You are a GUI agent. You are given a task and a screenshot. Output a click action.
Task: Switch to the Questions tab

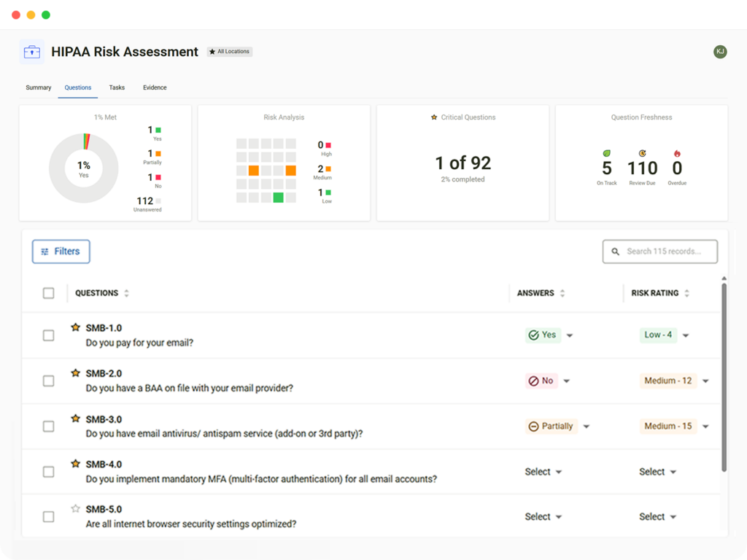(77, 87)
